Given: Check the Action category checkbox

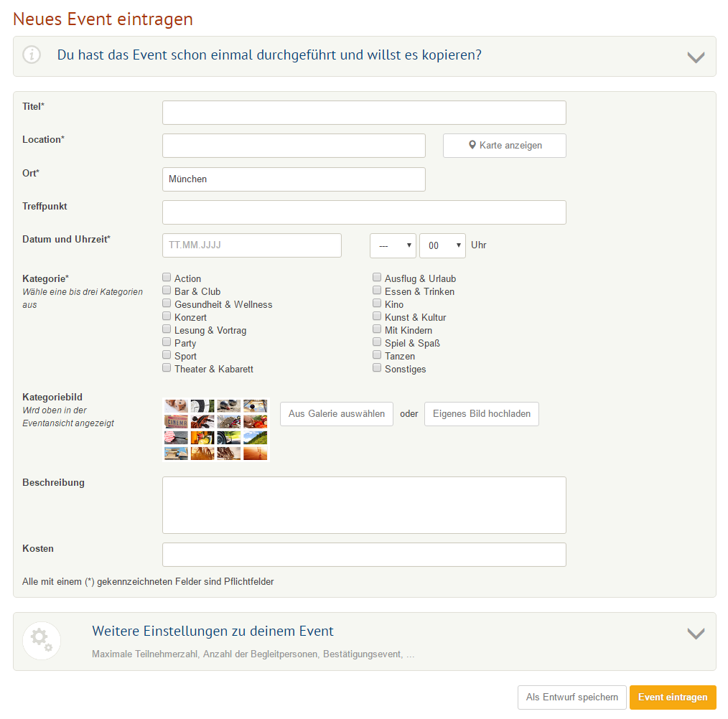Looking at the screenshot, I should pos(167,278).
